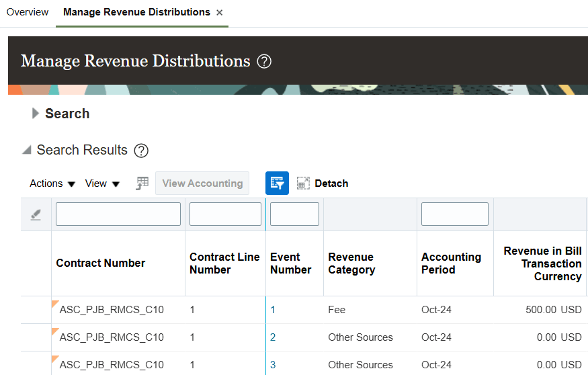
Task: Click the View Accounting button
Action: point(202,183)
